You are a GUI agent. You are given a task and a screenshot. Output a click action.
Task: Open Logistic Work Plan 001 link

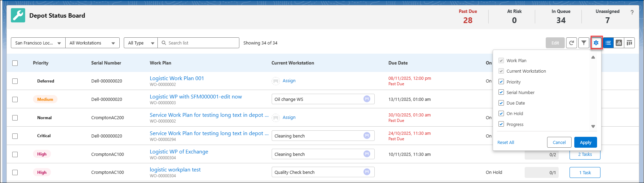point(177,78)
